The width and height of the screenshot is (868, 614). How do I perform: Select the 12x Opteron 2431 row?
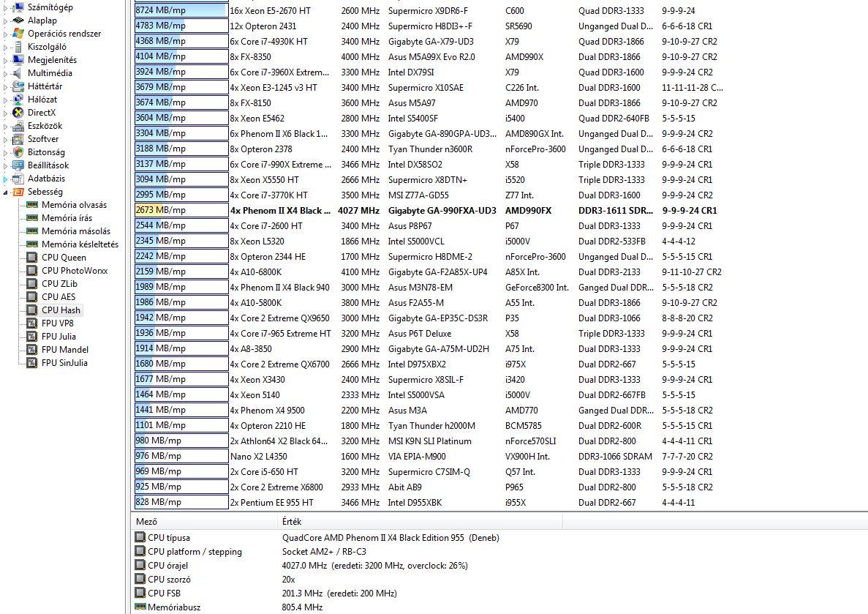point(429,26)
